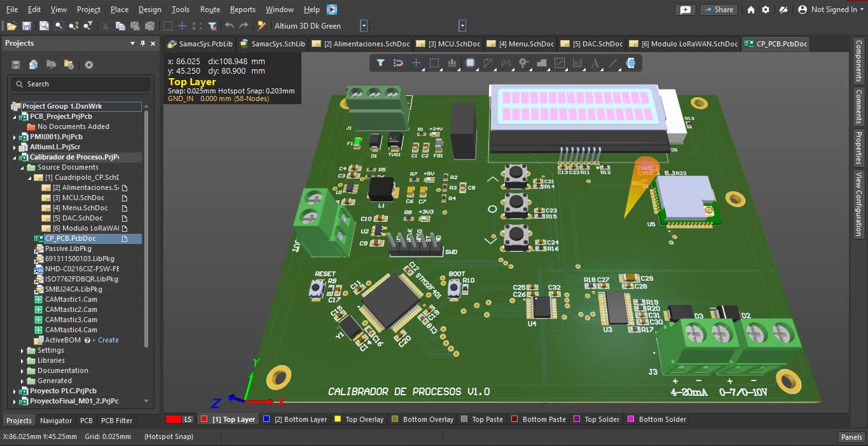Select the Place Line tool
The width and height of the screenshot is (868, 446).
point(613,63)
